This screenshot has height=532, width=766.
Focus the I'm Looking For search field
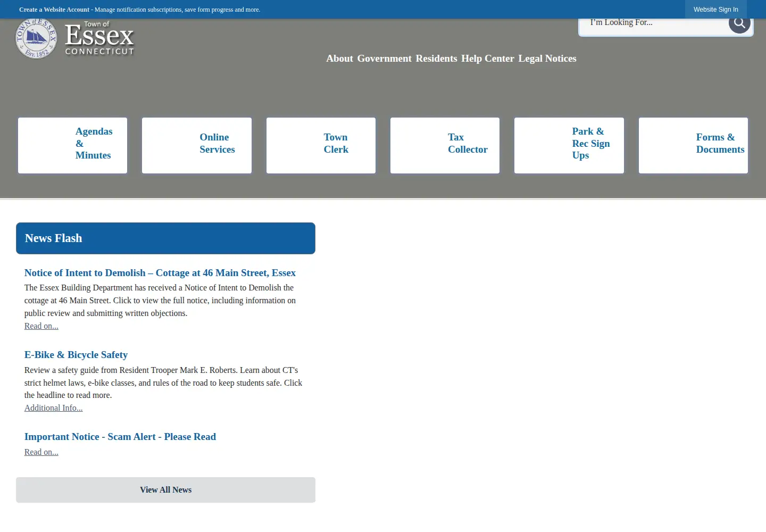click(653, 23)
